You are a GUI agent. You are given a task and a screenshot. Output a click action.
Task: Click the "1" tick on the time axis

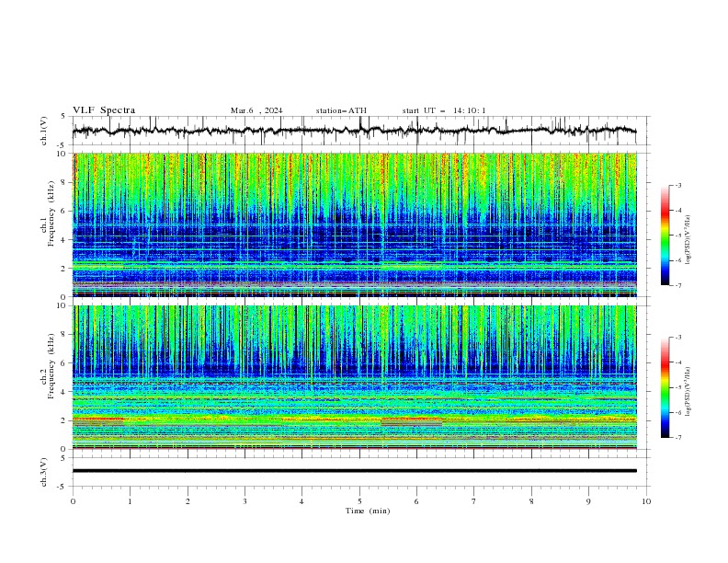[131, 501]
